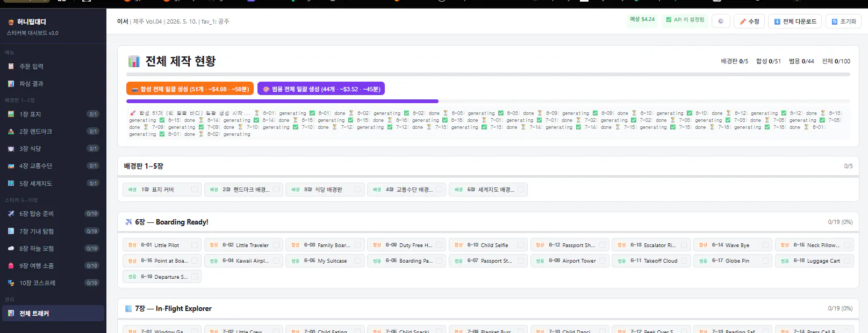This screenshot has height=333, width=868.
Task: Click the 배경판 1~5장 section heading
Action: coord(144,166)
